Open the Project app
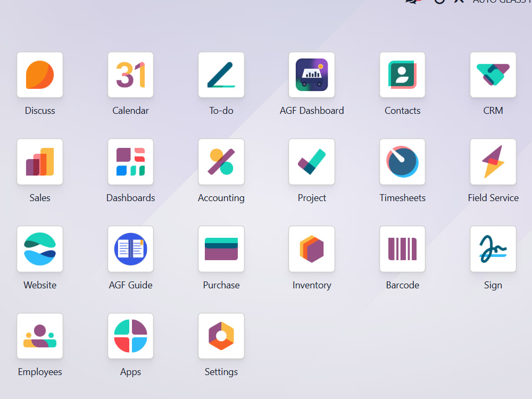Screen dimensions: 532x399 312,162
